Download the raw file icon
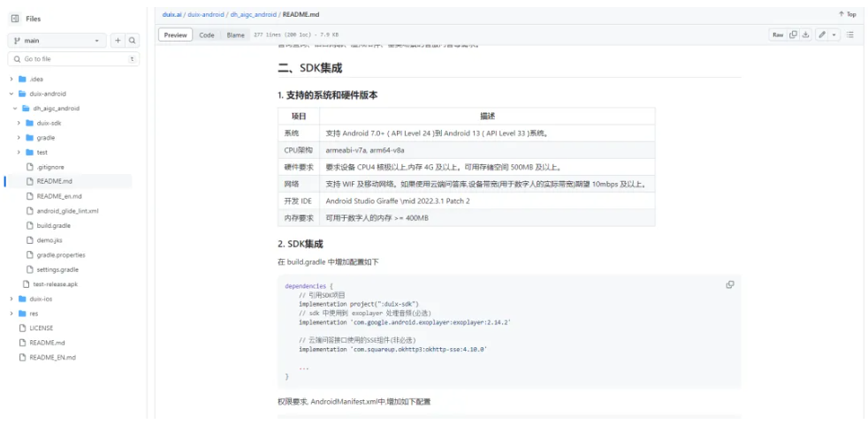 806,34
